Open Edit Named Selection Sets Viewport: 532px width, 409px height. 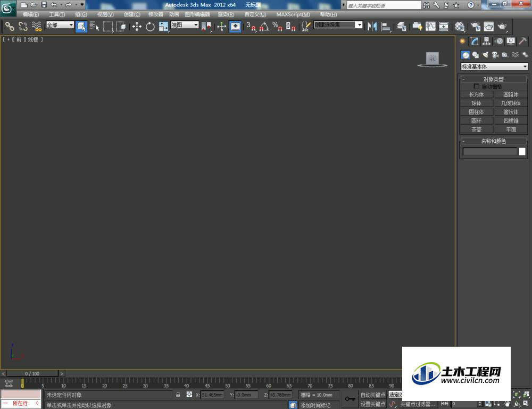(x=306, y=26)
